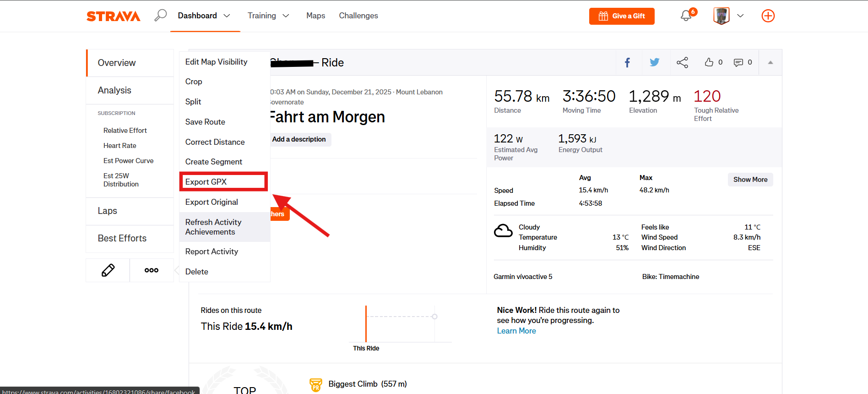Click the Add a description button
Image resolution: width=868 pixels, height=394 pixels.
tap(299, 139)
